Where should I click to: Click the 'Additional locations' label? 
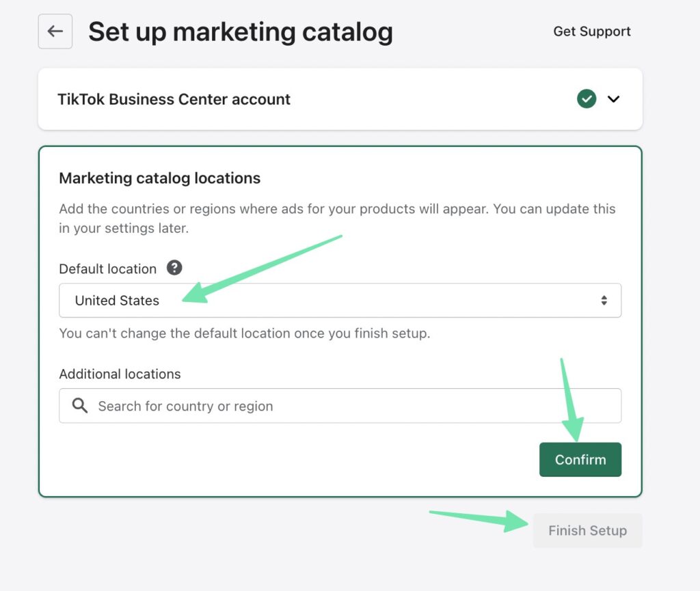(120, 374)
